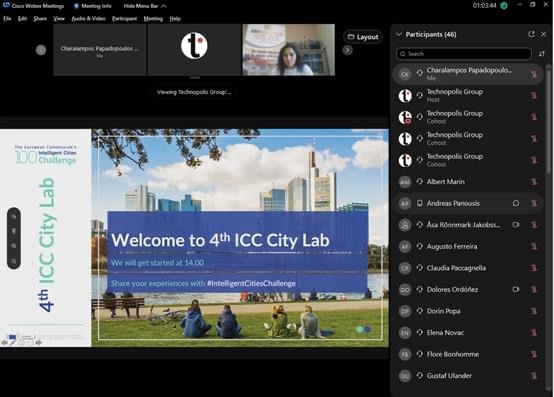Click top icon in shared-content floating toolbar
The width and height of the screenshot is (554, 397).
14,216
